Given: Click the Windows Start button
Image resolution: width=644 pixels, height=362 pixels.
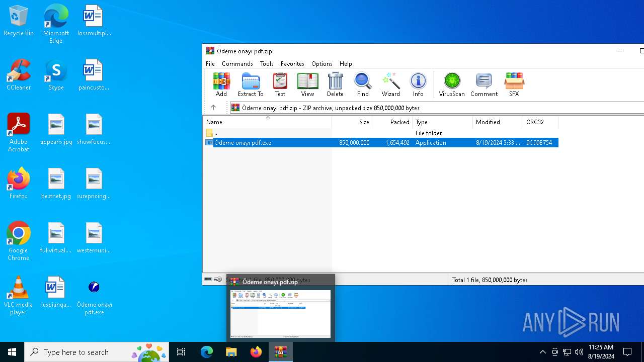Looking at the screenshot, I should coord(12,352).
